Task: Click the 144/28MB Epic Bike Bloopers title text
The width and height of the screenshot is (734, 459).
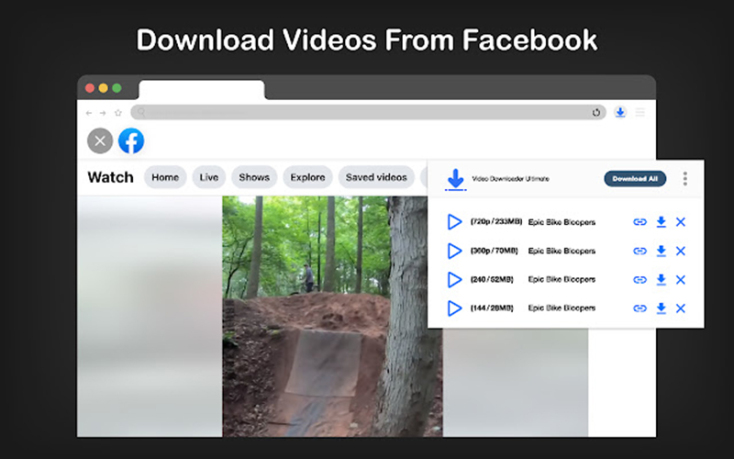Action: tap(562, 308)
